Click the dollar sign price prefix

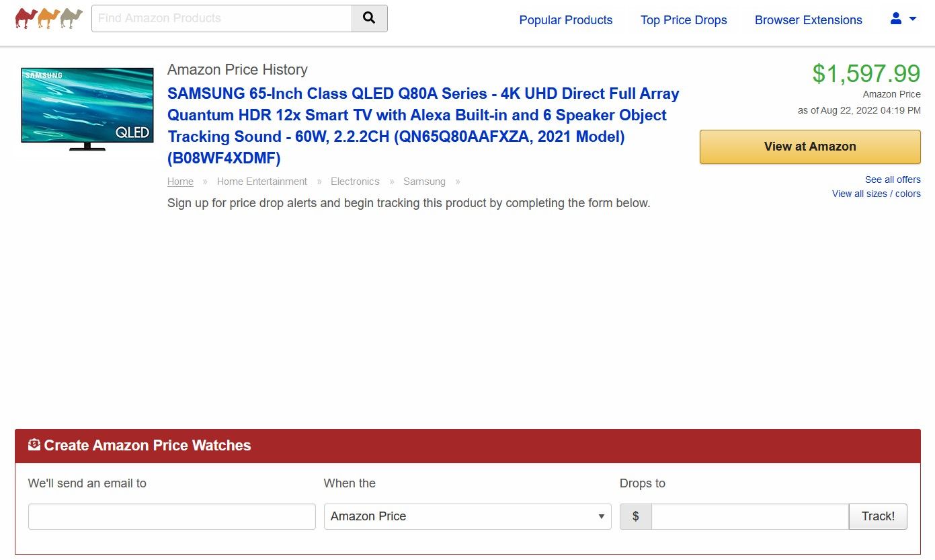pyautogui.click(x=635, y=516)
